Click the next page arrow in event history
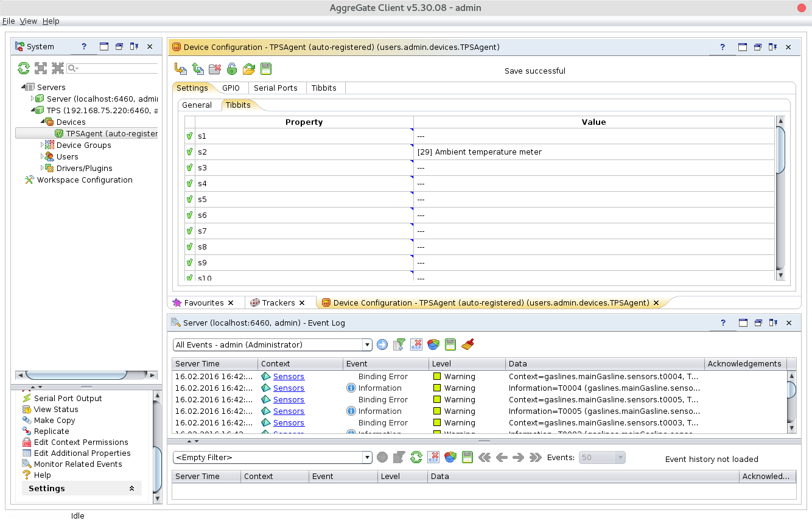 pos(519,458)
